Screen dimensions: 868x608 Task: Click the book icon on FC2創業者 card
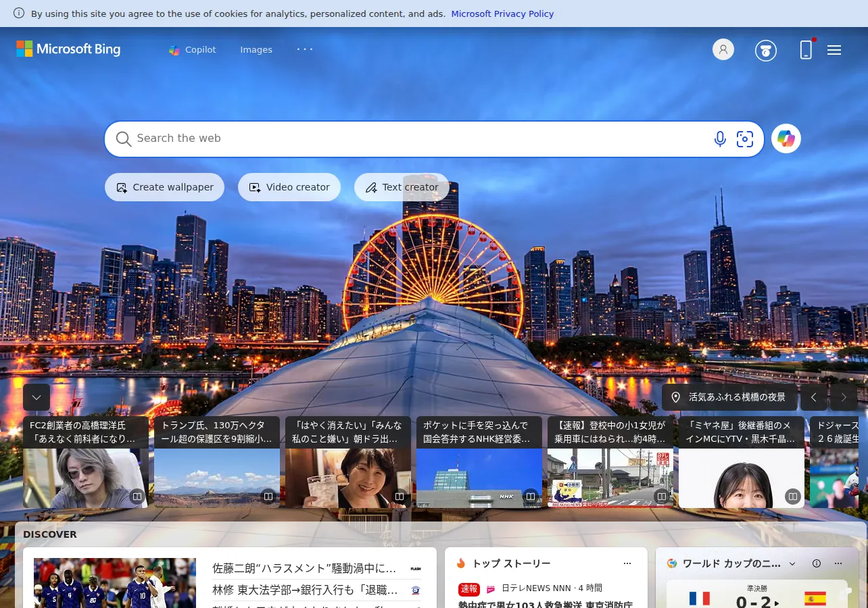[x=137, y=497]
